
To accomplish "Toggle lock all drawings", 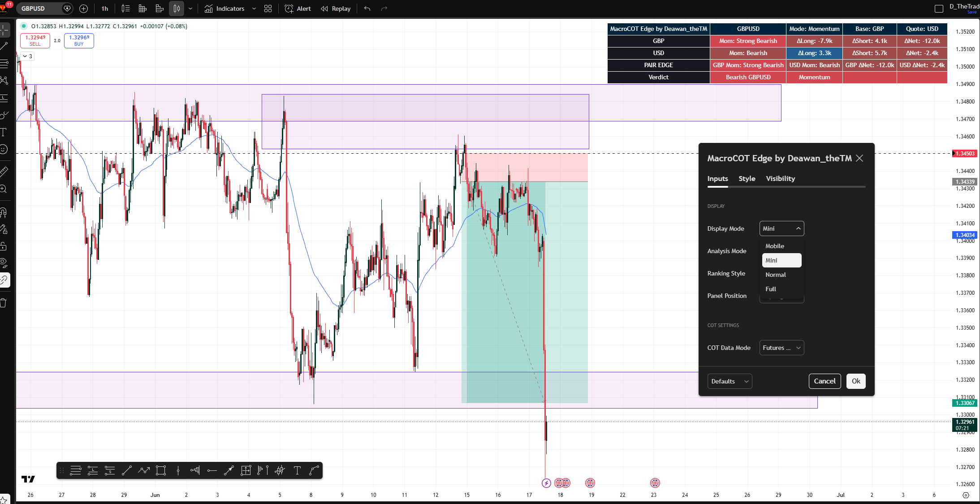I will pos(4,246).
